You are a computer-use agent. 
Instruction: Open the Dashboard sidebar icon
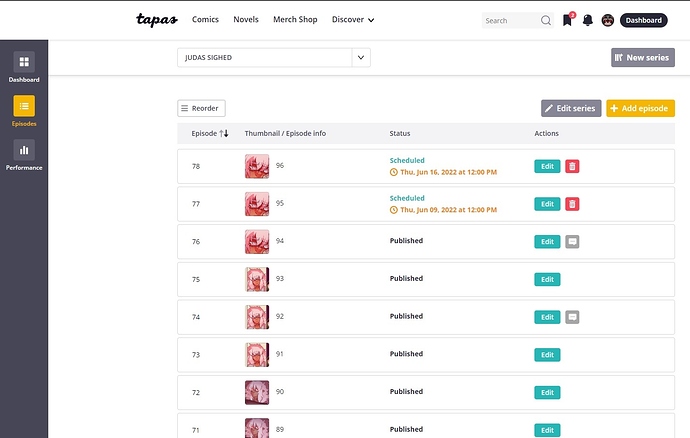click(x=24, y=62)
